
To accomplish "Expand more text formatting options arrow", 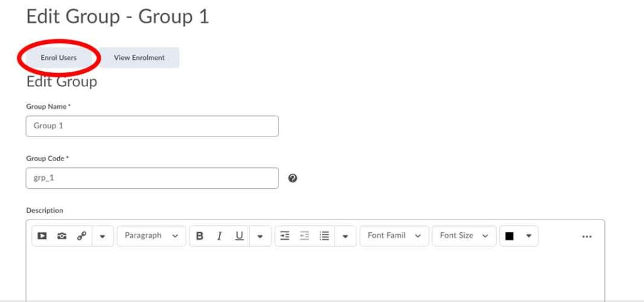I will coord(260,236).
